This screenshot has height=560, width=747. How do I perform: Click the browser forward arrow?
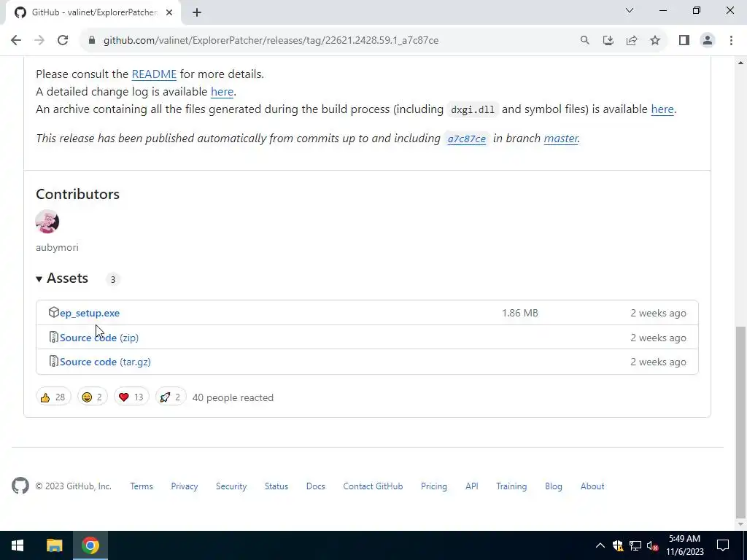(x=39, y=40)
